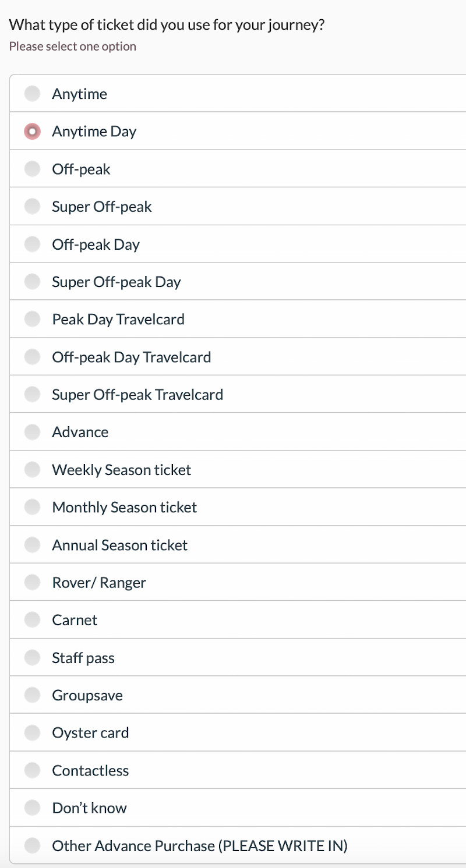Choose the Contactless option
The width and height of the screenshot is (466, 868).
[33, 770]
